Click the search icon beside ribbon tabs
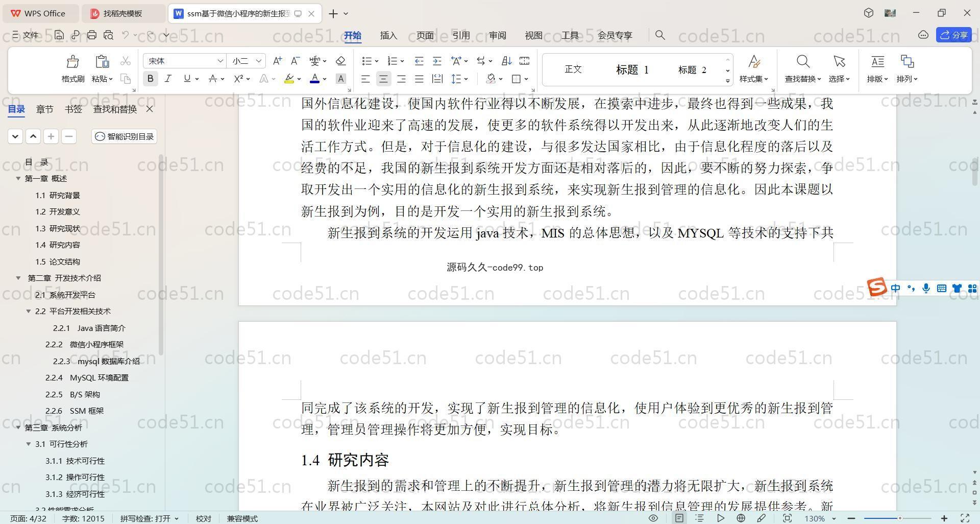 click(660, 35)
